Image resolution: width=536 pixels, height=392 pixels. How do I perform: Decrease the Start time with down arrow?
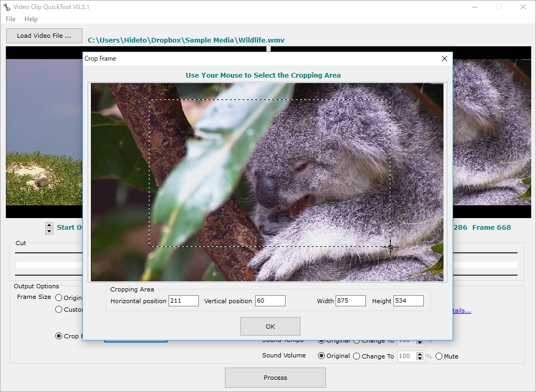(x=49, y=231)
